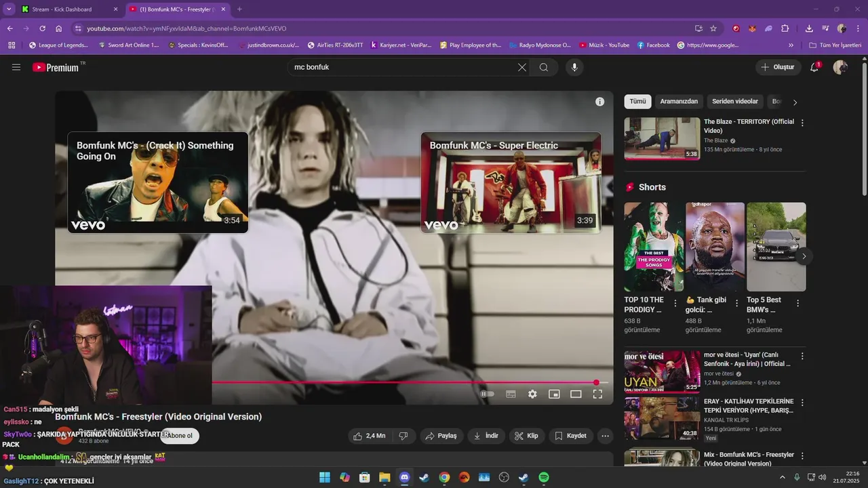868x488 pixels.
Task: Open the YouTube account avatar menu
Action: 840,67
